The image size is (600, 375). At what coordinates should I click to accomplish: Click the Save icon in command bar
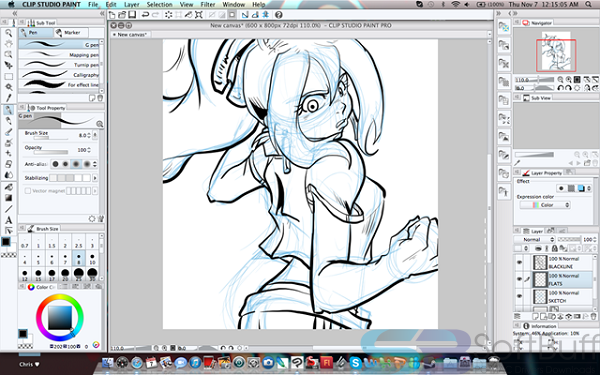click(x=132, y=15)
